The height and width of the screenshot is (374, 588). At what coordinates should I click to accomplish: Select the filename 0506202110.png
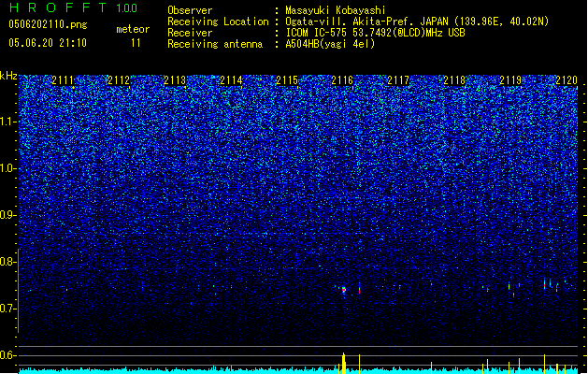(48, 24)
